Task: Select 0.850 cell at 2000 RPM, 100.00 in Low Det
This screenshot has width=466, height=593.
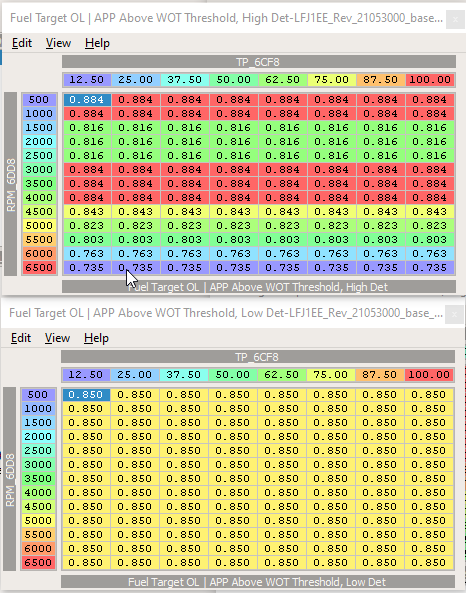Action: click(x=429, y=436)
